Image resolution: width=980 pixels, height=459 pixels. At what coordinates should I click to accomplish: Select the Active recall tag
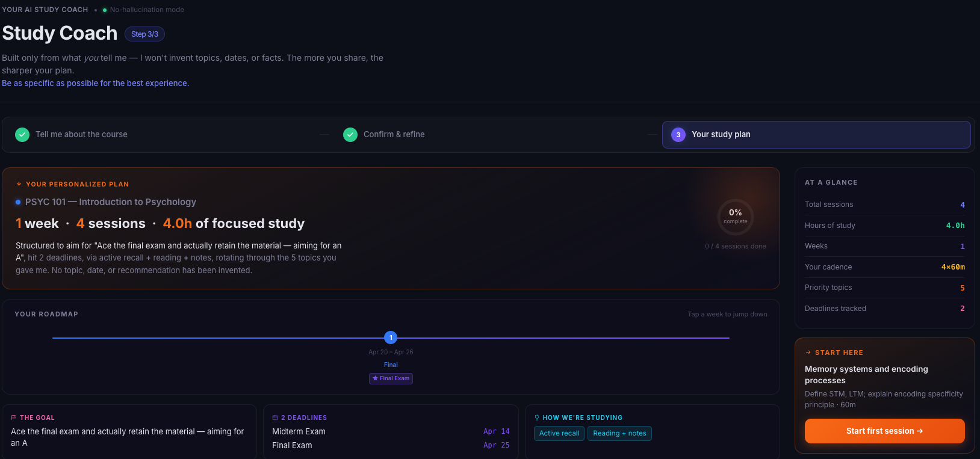(559, 433)
